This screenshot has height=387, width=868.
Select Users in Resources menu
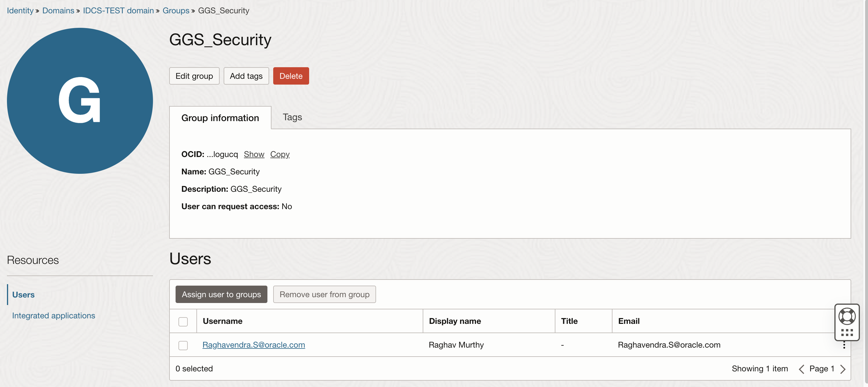click(23, 295)
